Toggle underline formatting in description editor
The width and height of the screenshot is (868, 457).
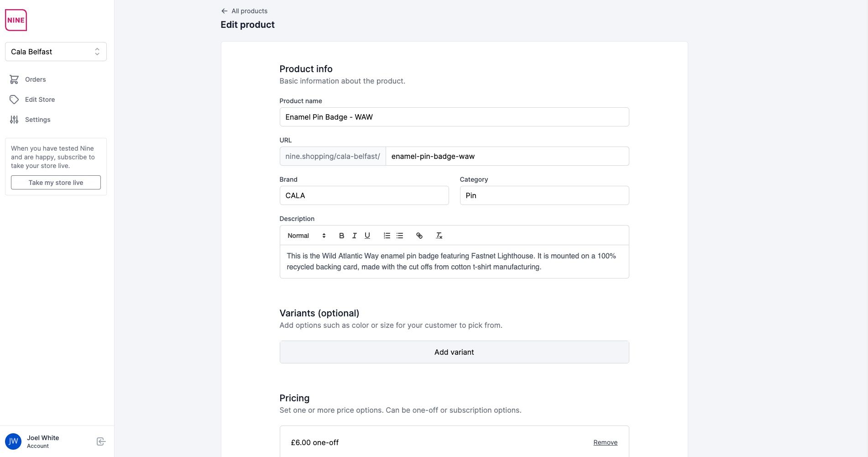click(x=367, y=236)
